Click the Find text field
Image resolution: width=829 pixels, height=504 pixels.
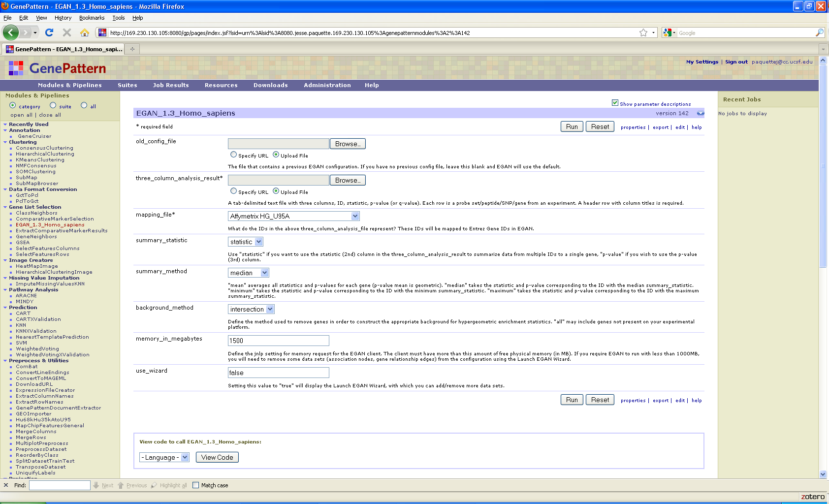pyautogui.click(x=60, y=485)
